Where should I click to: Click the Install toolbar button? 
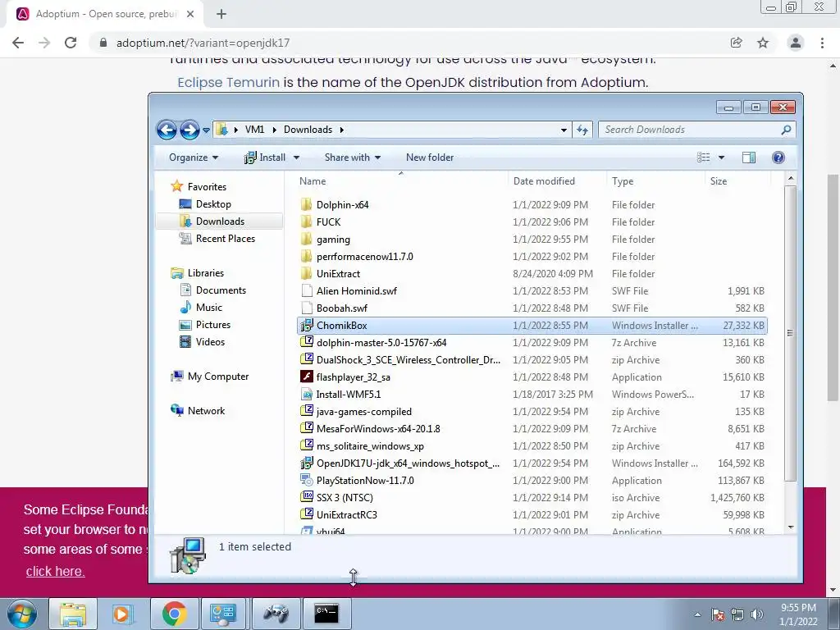coord(265,157)
